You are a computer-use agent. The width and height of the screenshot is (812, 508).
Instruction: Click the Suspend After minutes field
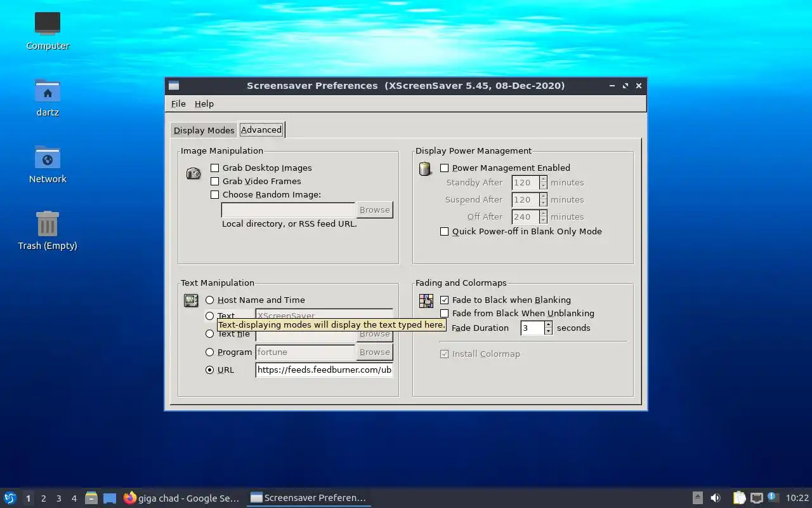point(525,200)
